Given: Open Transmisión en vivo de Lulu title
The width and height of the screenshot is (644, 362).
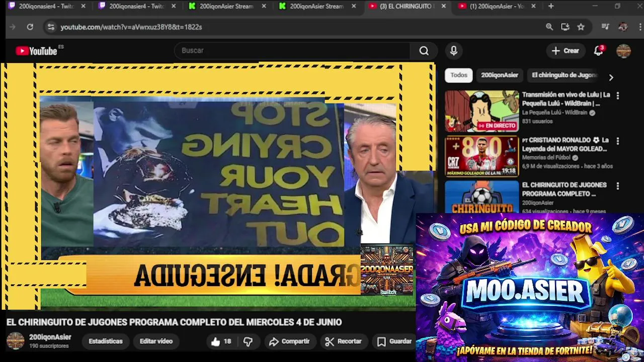Looking at the screenshot, I should (566, 99).
